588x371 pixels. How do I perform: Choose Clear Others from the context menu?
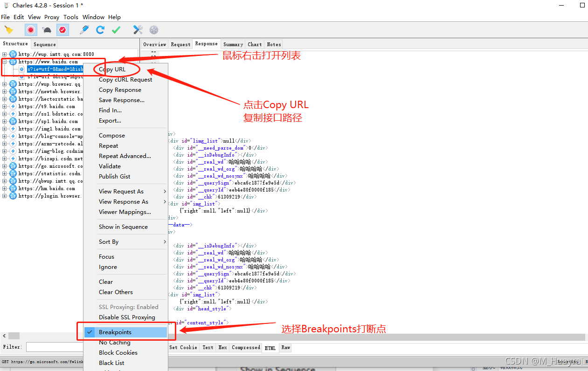click(125, 292)
